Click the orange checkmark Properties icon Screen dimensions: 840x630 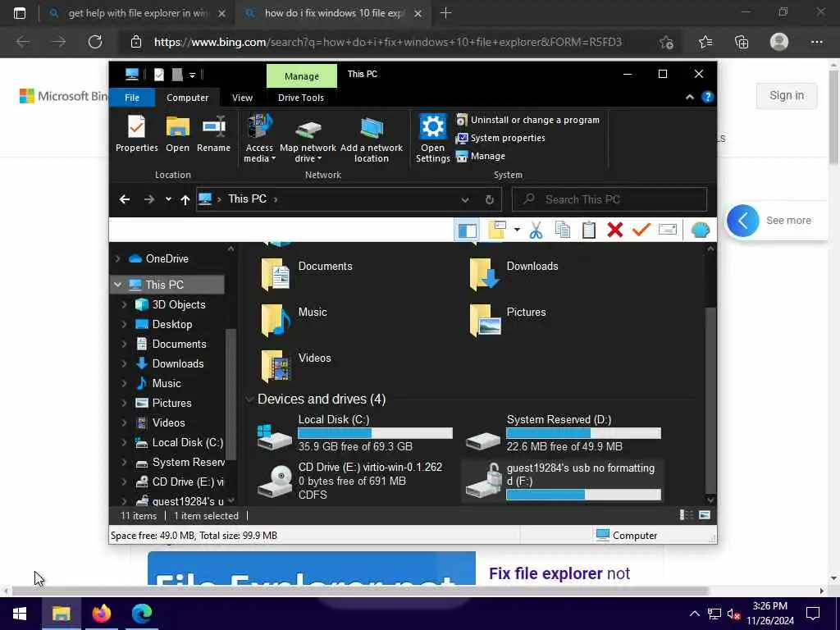[x=641, y=230]
